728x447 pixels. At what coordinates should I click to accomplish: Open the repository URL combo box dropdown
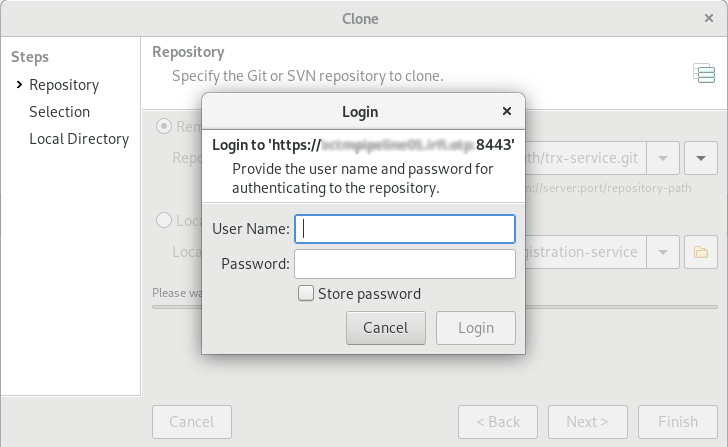663,158
